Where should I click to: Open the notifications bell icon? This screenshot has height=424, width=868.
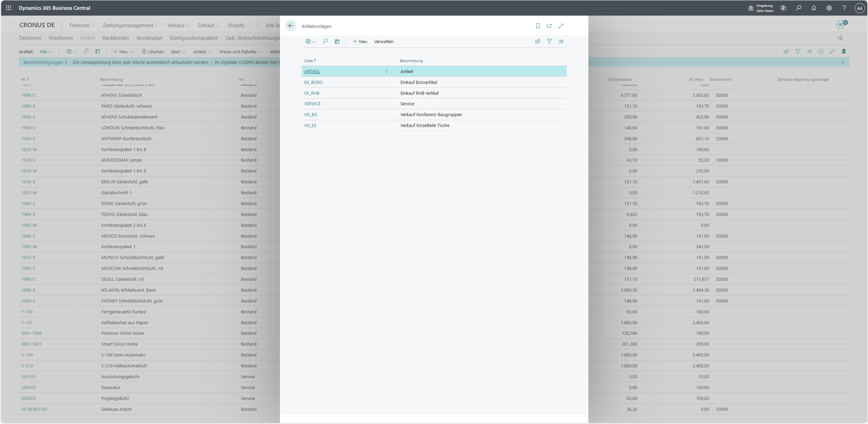[x=814, y=8]
